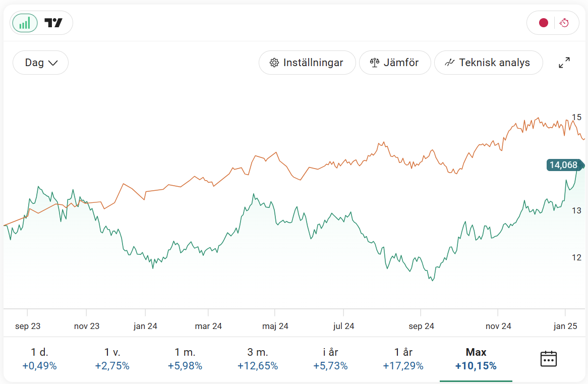
Task: Select the 1 v. period tab
Action: (x=112, y=359)
